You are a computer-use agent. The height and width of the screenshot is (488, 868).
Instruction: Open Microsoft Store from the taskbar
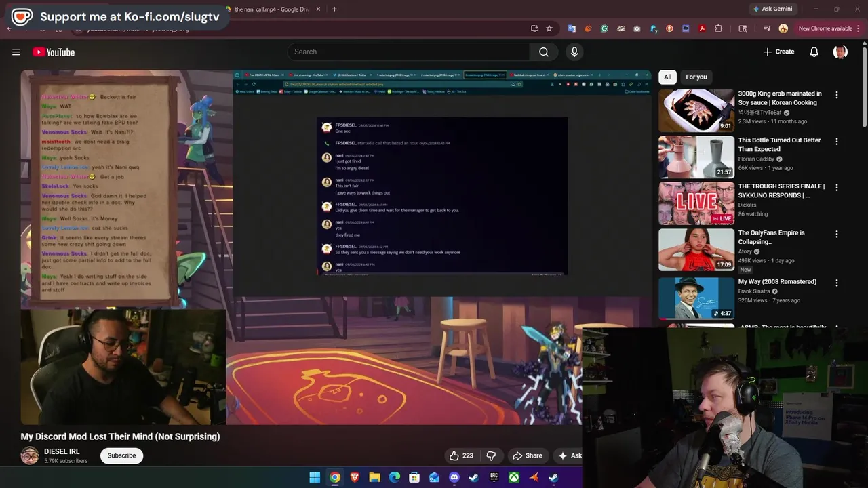point(414,477)
